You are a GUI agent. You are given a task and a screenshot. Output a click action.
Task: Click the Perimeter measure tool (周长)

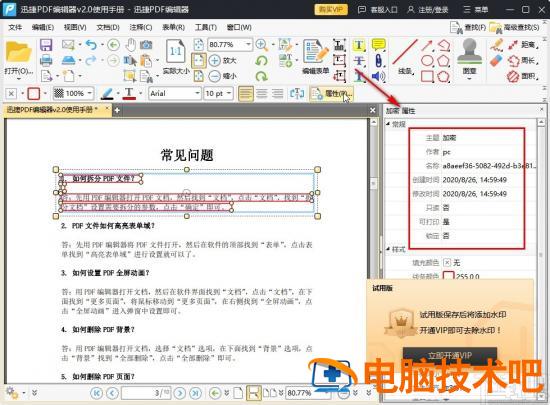(523, 60)
